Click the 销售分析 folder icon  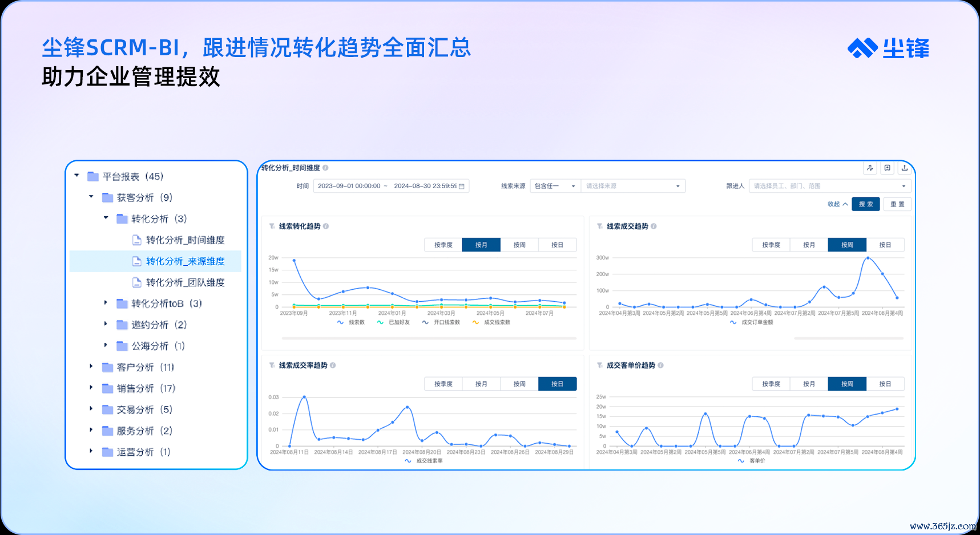[x=107, y=388]
